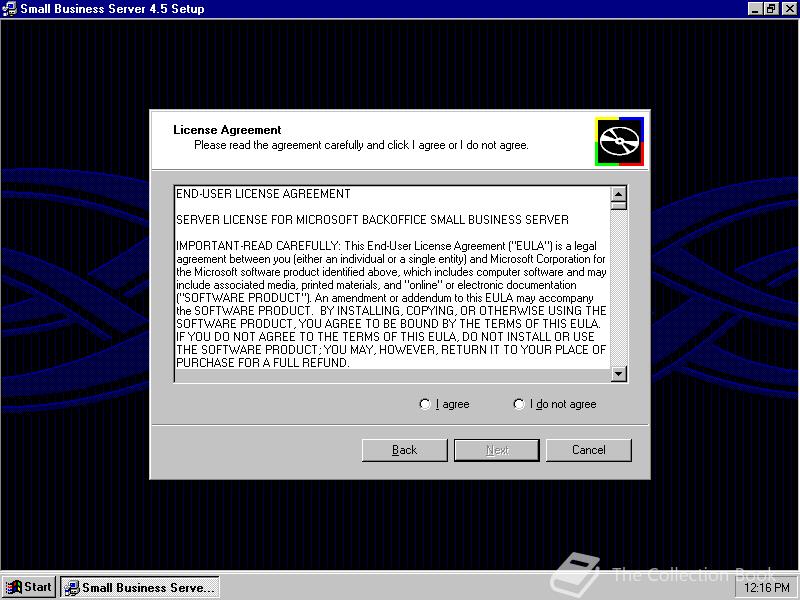Close the setup window with X
The image size is (800, 600).
(x=789, y=9)
